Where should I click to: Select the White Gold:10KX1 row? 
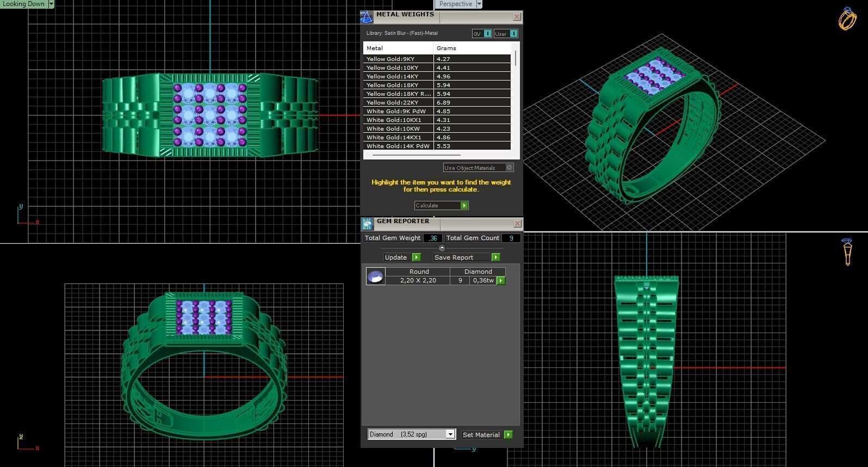[x=437, y=120]
